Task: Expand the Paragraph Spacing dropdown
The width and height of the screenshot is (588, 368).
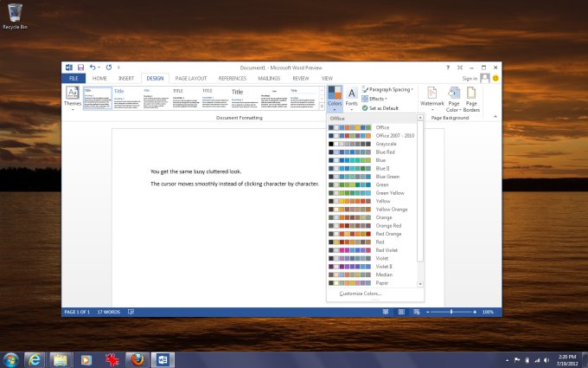Action: click(387, 88)
